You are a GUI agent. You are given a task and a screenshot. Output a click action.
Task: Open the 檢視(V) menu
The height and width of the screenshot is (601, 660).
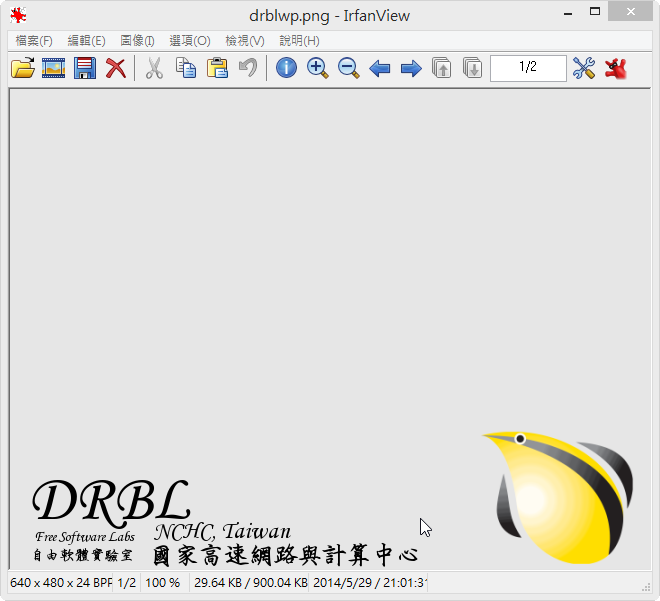point(245,41)
